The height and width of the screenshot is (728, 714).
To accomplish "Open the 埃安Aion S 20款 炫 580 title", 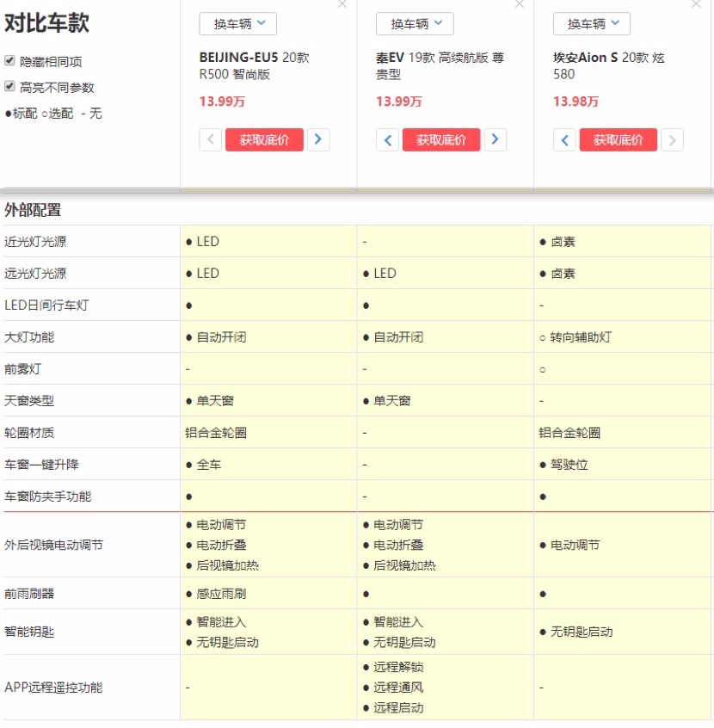I will point(608,66).
